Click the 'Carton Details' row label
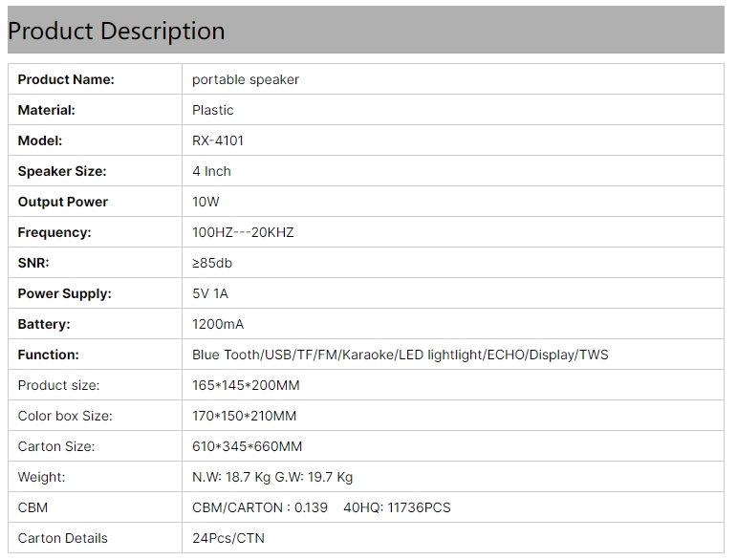 click(x=62, y=538)
